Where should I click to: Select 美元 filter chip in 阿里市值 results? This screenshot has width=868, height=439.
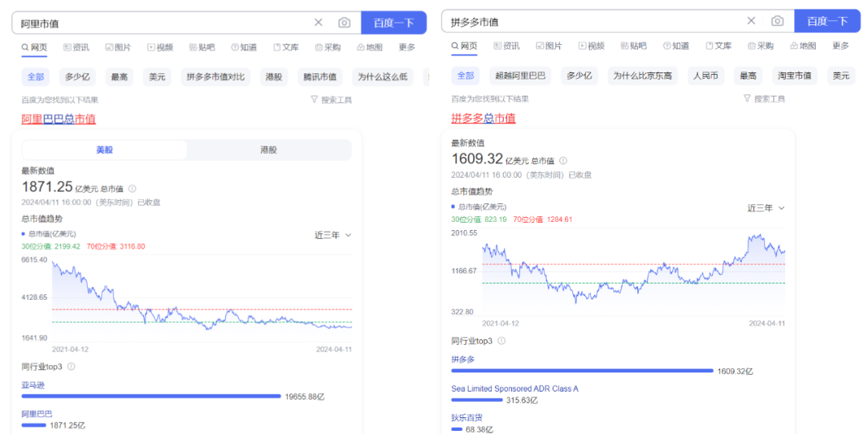tap(158, 77)
